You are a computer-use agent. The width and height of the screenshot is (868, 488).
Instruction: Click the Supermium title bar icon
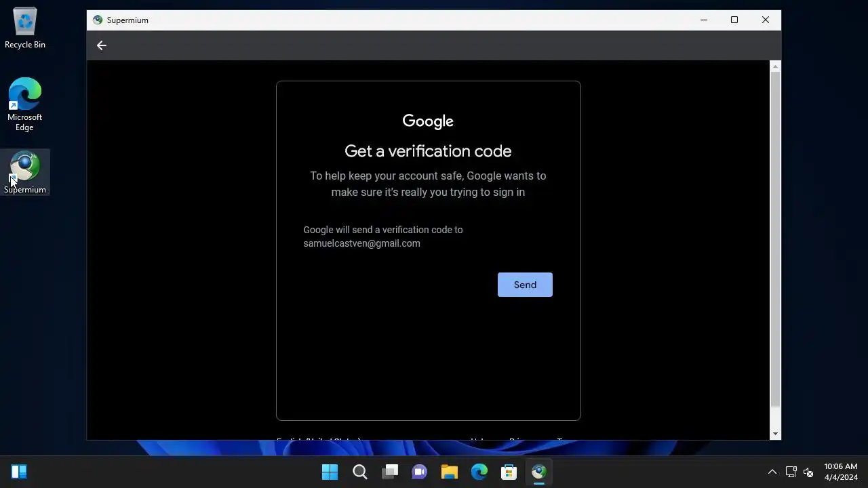(x=98, y=20)
